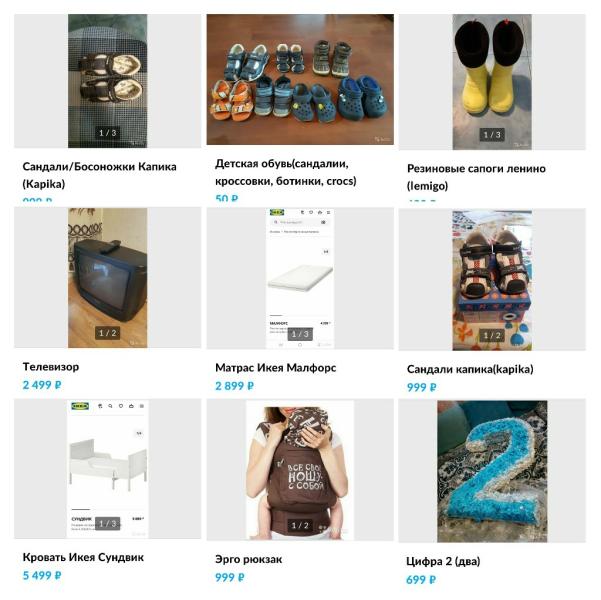Click the Кровать Икея Сундвик title
The height and width of the screenshot is (600, 601).
[83, 557]
